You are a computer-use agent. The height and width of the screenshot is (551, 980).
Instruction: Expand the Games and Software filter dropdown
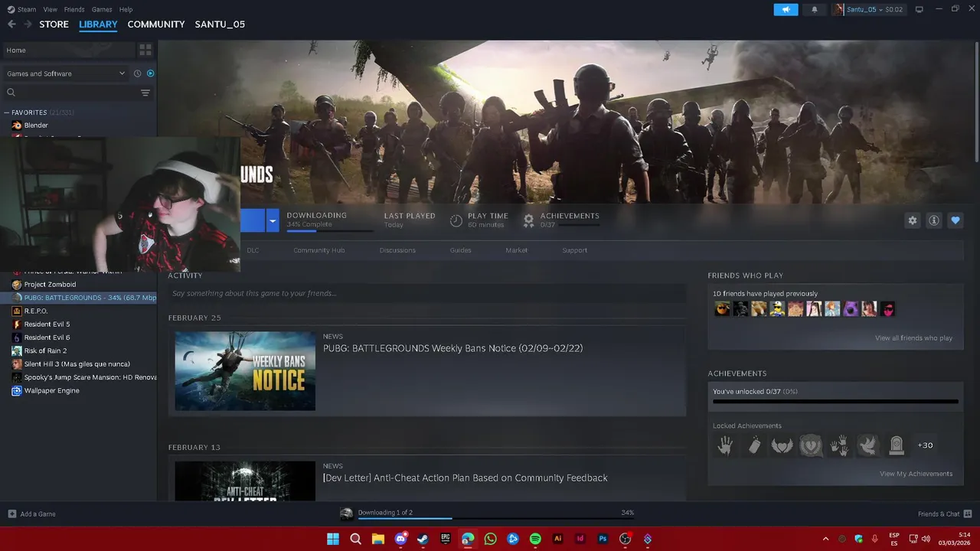tap(66, 73)
